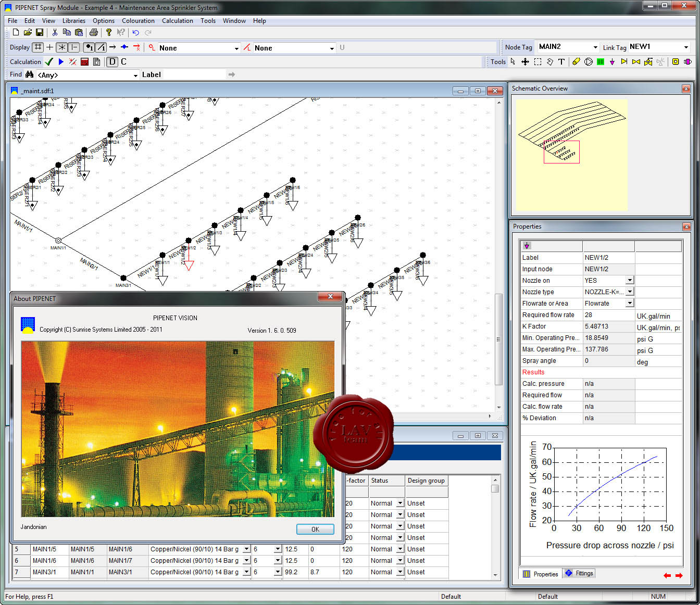
Task: Open the red calculator icon in Calculation bar
Action: [85, 61]
